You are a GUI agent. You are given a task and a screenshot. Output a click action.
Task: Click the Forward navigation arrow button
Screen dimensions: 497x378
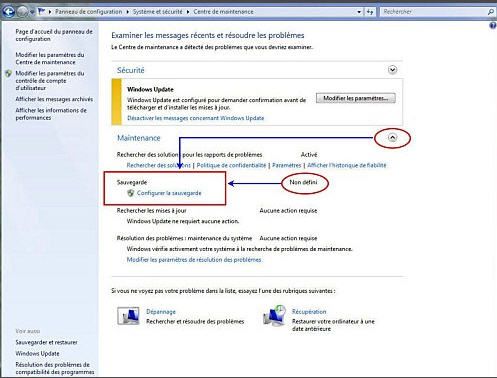22,12
